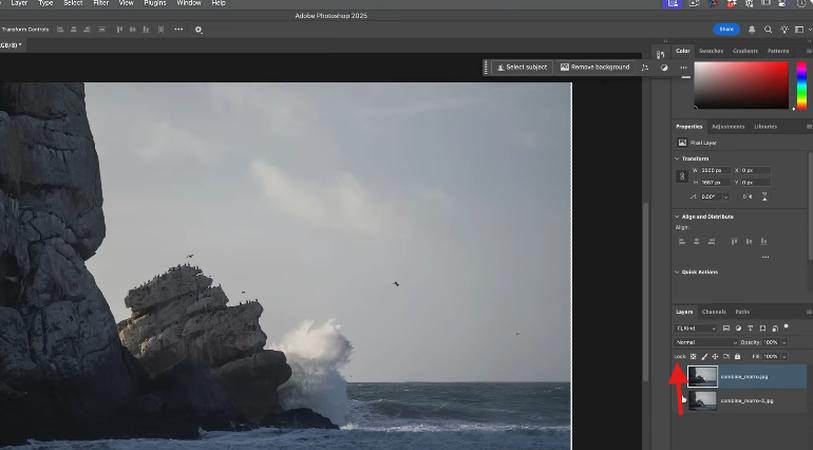Click the width W input field
Viewport: 813px width, 450px height.
(x=716, y=170)
